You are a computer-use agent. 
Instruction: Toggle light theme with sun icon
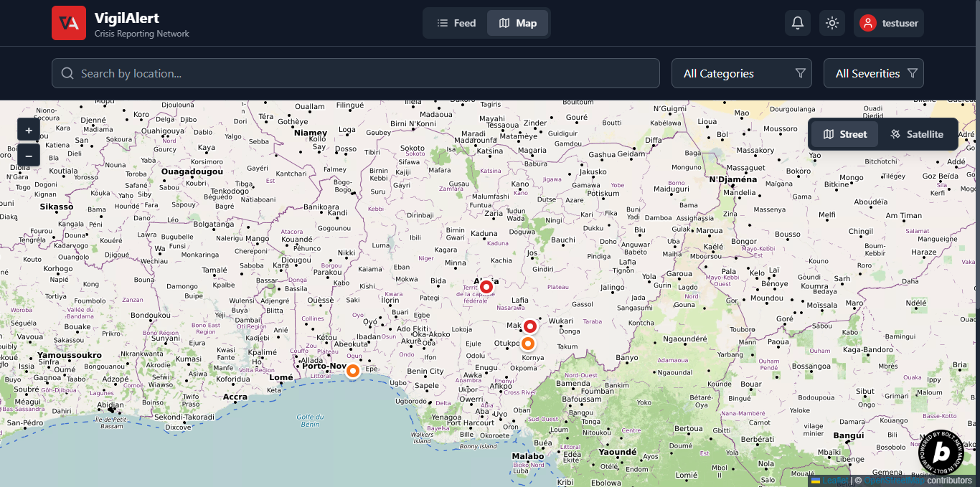(832, 23)
